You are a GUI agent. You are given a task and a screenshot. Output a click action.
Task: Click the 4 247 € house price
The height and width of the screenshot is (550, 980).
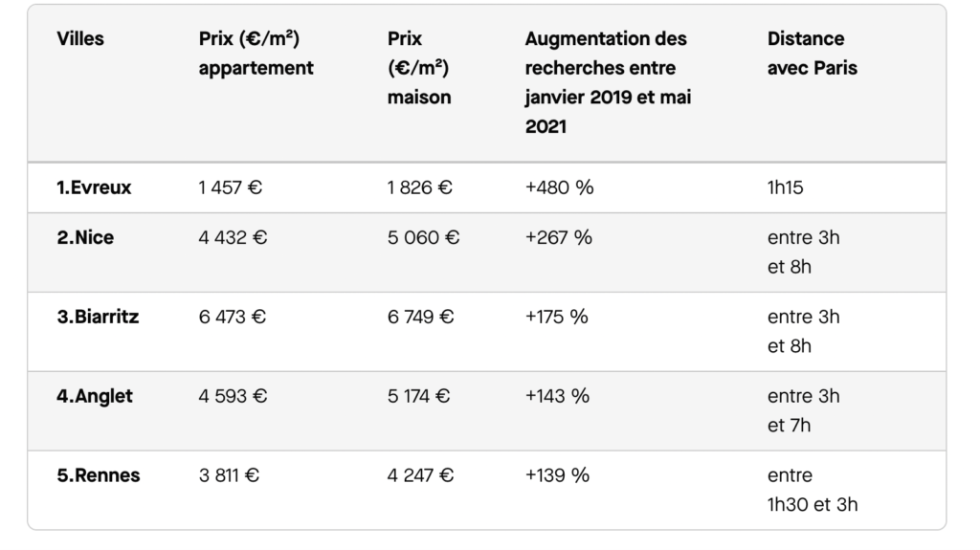420,475
